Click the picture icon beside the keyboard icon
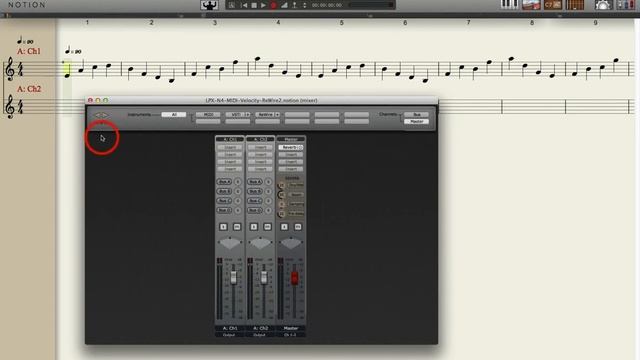The image size is (640, 360). pyautogui.click(x=531, y=5)
